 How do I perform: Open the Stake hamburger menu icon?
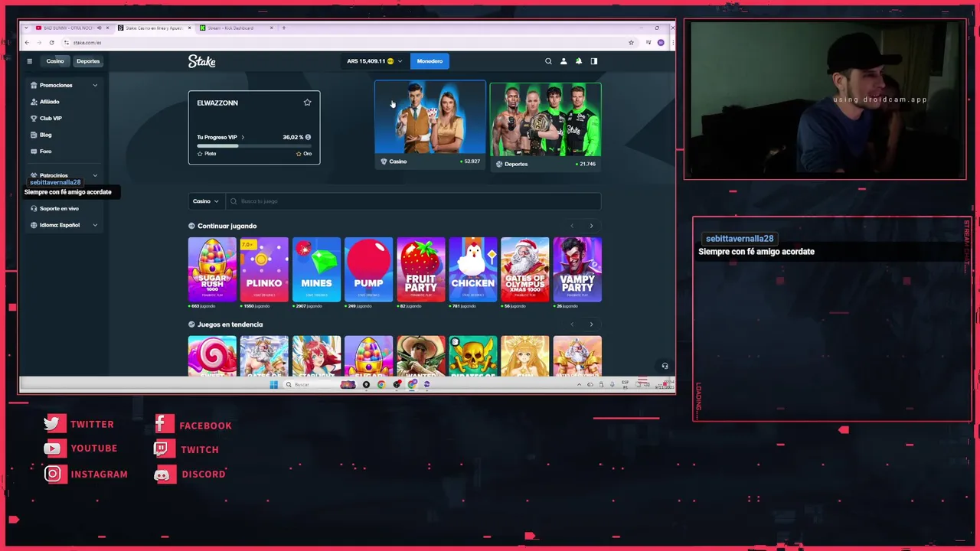pyautogui.click(x=29, y=61)
